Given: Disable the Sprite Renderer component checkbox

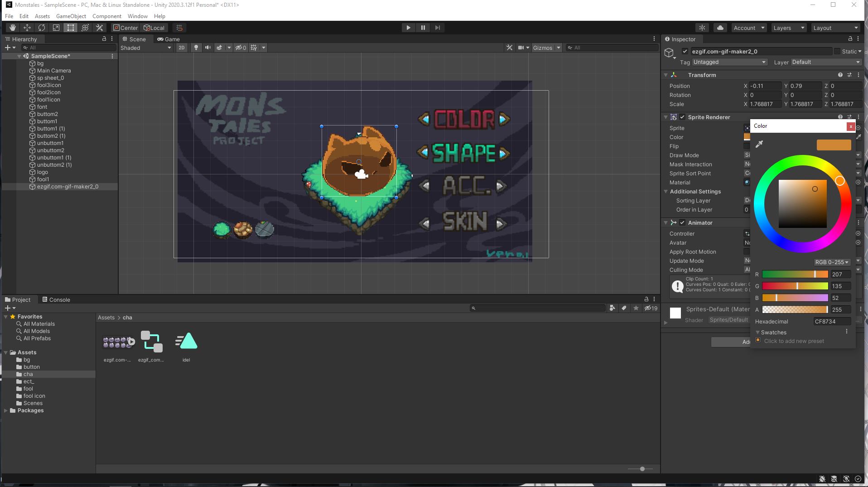Looking at the screenshot, I should coord(682,117).
